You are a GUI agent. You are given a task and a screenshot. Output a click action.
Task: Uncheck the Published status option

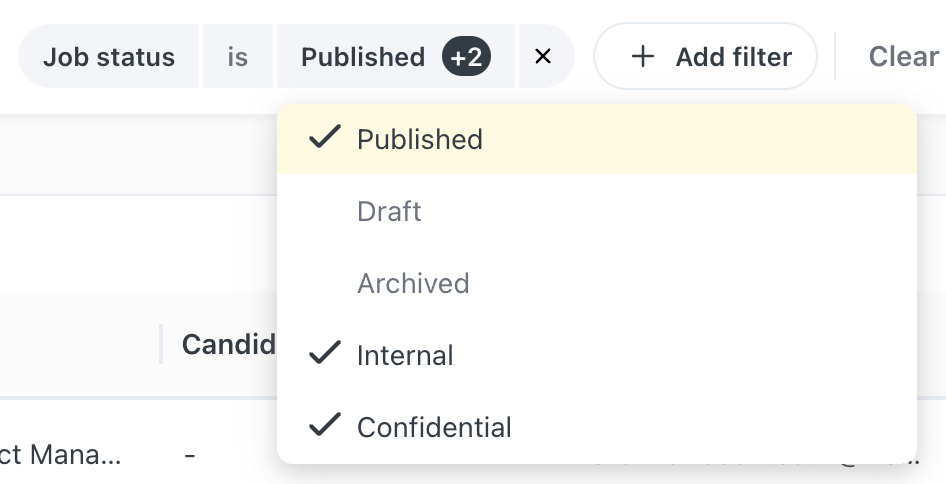tap(420, 139)
